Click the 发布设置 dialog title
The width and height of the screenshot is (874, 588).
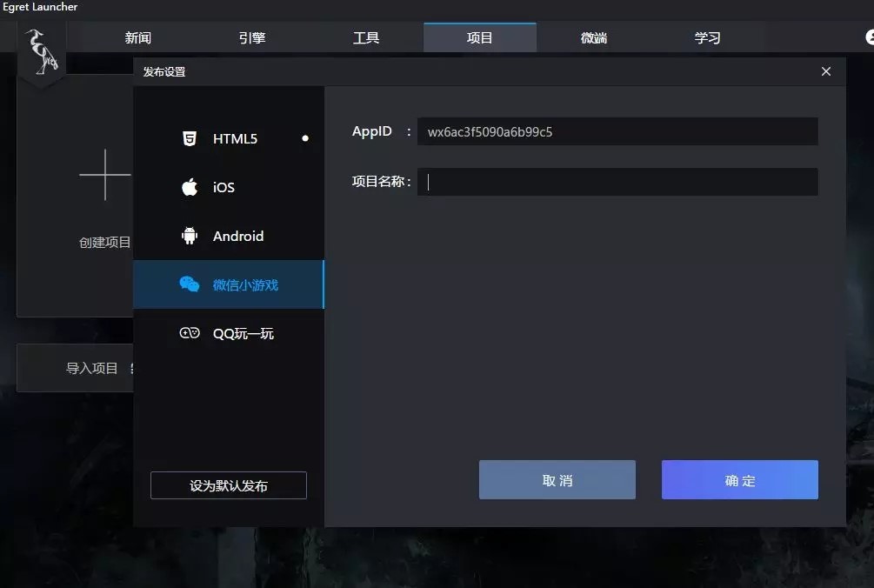(x=164, y=72)
